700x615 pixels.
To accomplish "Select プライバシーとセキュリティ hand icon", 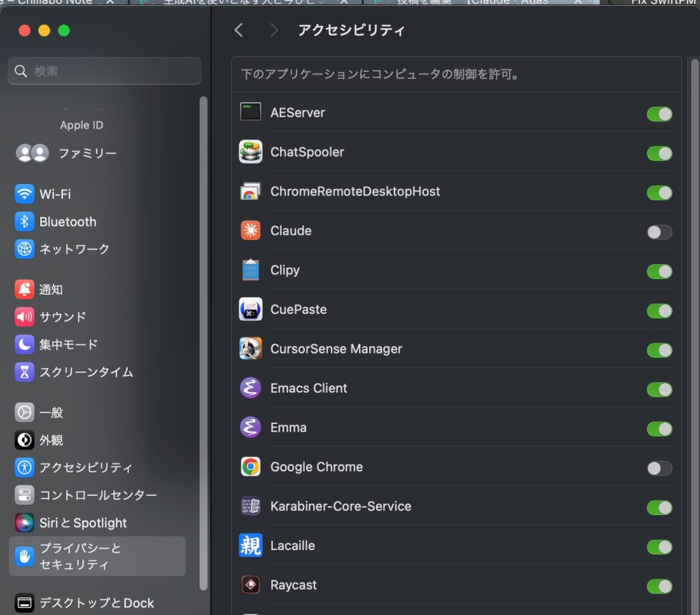I will click(25, 556).
